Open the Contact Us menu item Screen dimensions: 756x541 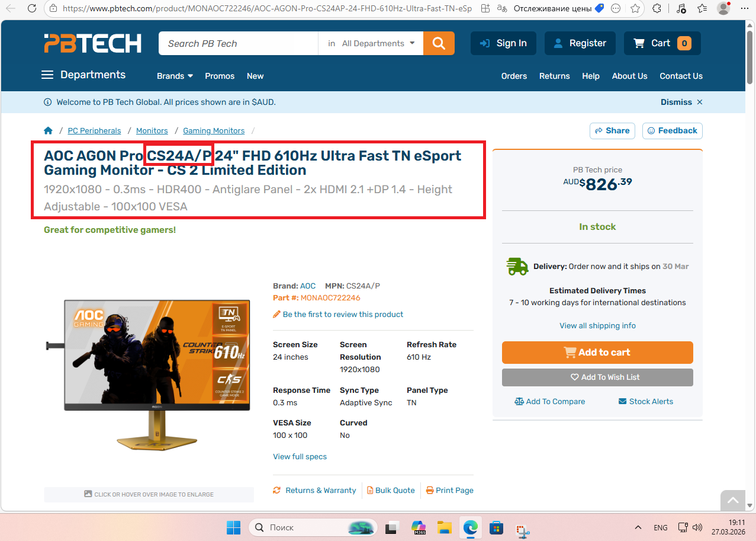pos(681,76)
